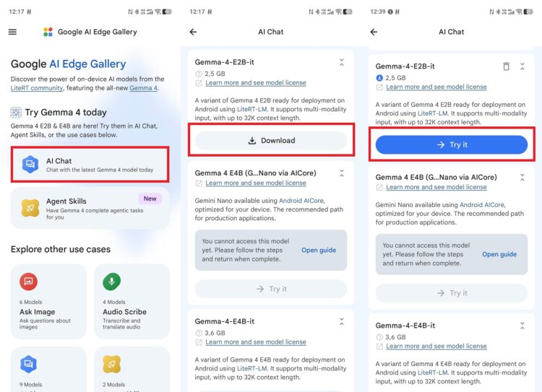Viewport: 542px width, 392px height.
Task: Open the Gemma 4 link in description
Action: click(x=144, y=88)
